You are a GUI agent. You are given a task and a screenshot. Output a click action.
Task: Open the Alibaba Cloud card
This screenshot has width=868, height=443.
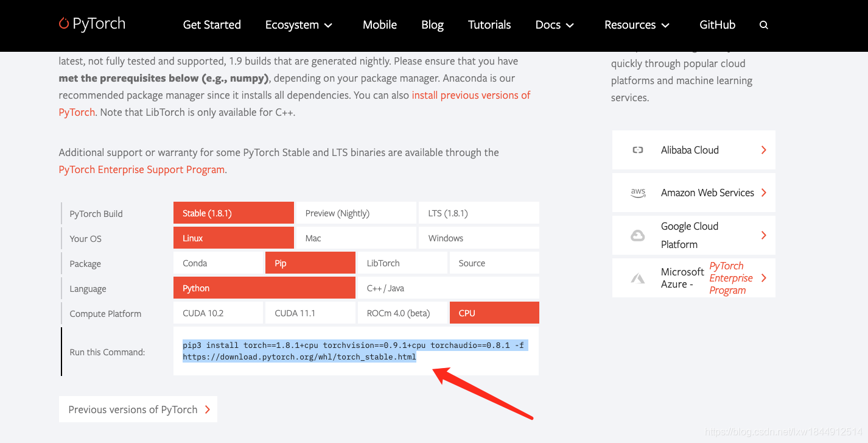tap(694, 150)
